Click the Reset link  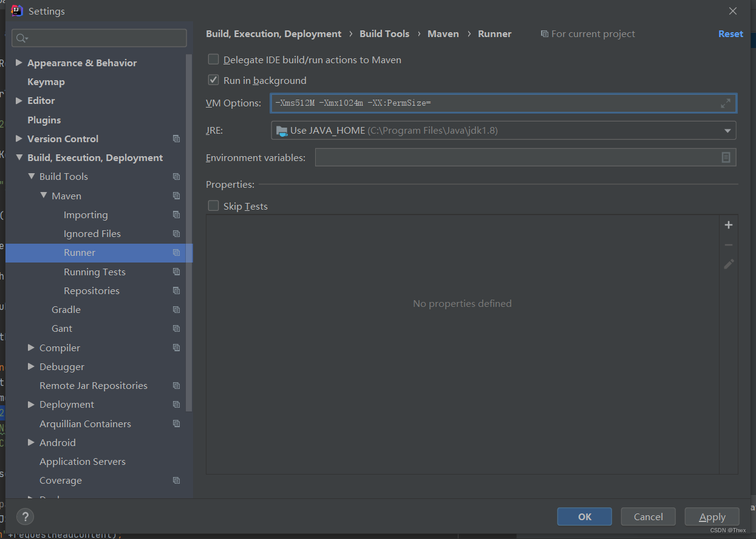730,33
